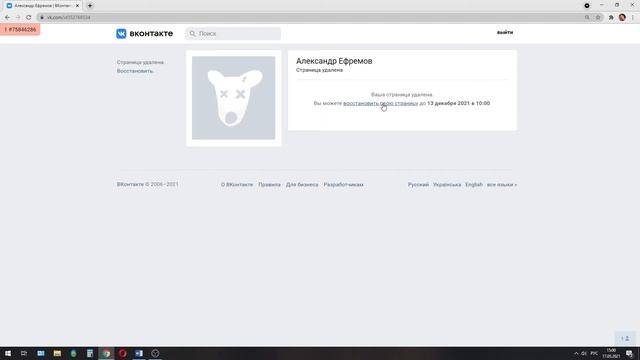Open the Chrome profile avatar

point(622,17)
